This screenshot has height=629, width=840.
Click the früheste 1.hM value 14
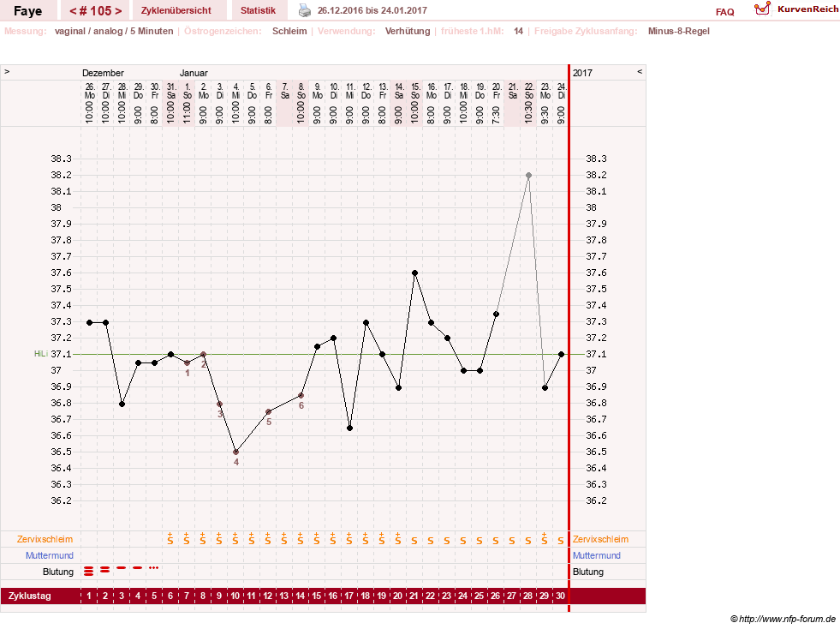coord(518,31)
